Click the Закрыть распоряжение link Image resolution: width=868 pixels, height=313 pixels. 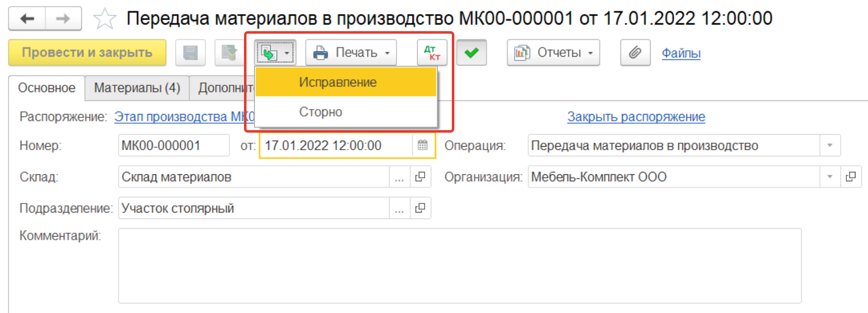point(636,117)
